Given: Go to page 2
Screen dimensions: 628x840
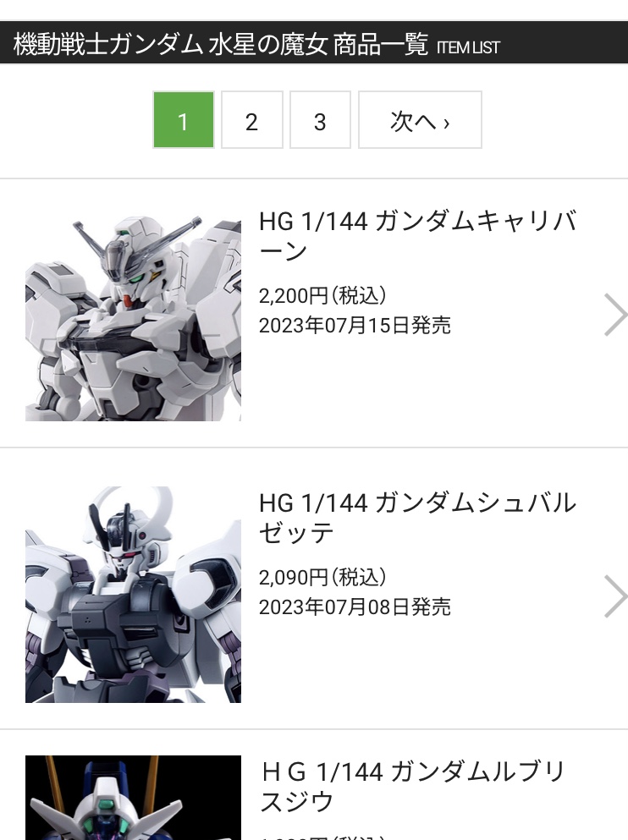Looking at the screenshot, I should pyautogui.click(x=252, y=120).
